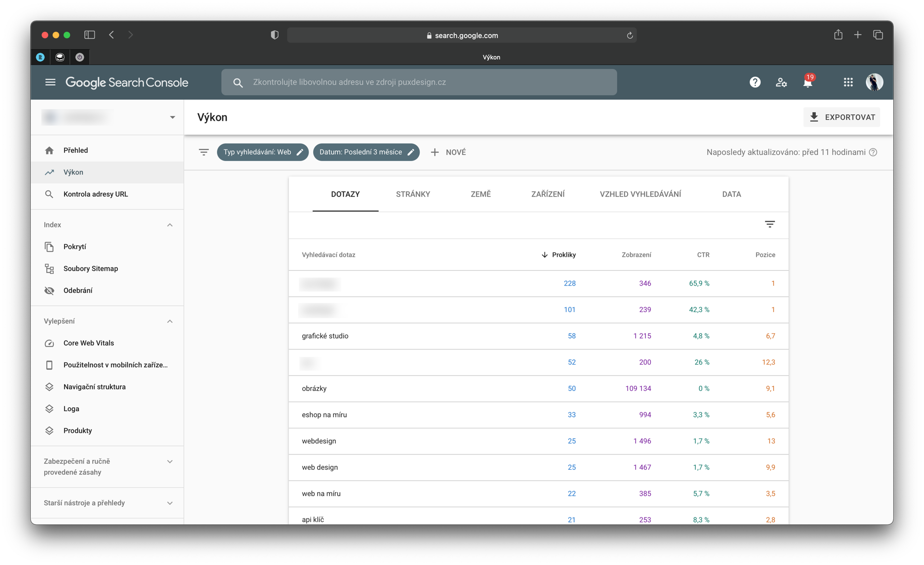Add a new filter with NOVÉ
924x565 pixels.
[448, 152]
